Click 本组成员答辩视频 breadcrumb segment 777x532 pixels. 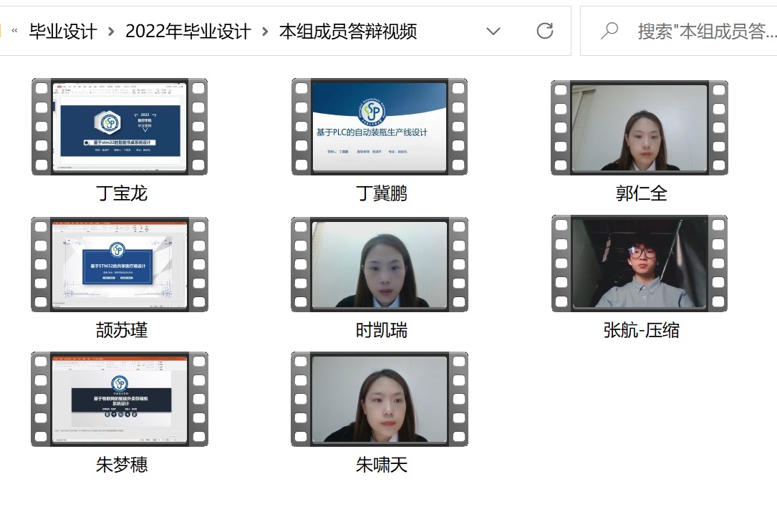[x=348, y=32]
